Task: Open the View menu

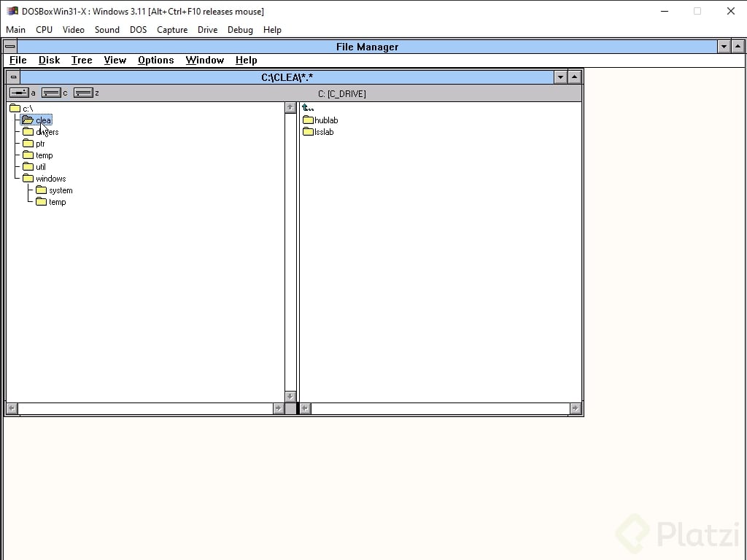Action: click(x=115, y=60)
